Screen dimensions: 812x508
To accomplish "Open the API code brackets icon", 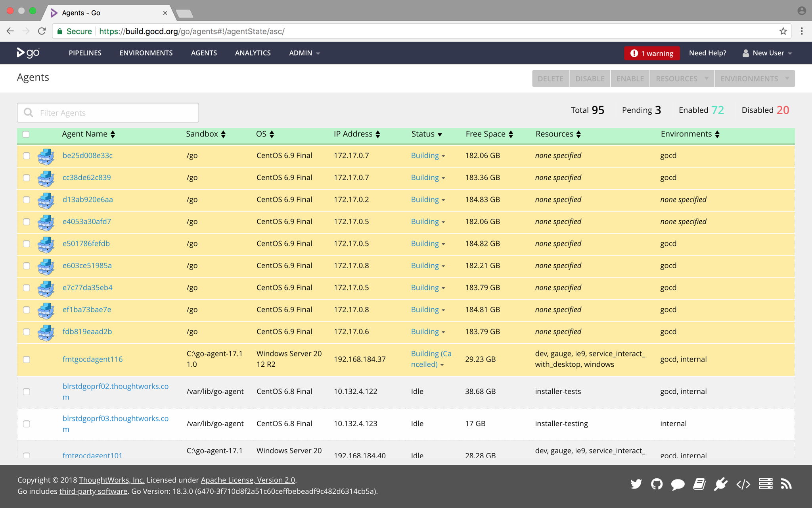I will pos(743,484).
